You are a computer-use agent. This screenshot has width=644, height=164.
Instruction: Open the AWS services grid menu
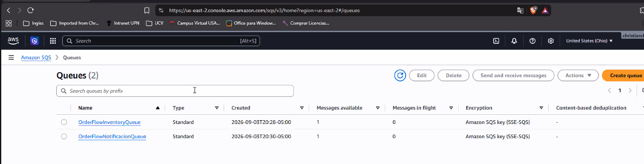tap(53, 41)
